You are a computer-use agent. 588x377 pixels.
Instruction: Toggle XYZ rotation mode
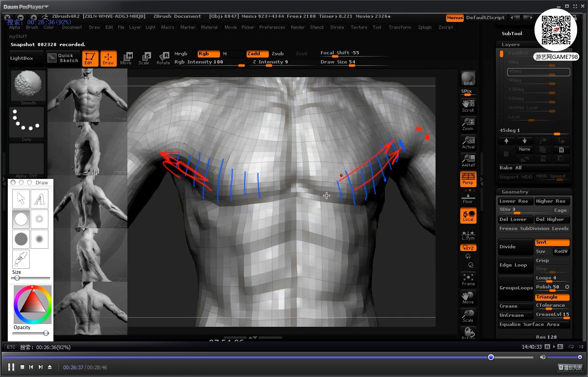tap(468, 248)
